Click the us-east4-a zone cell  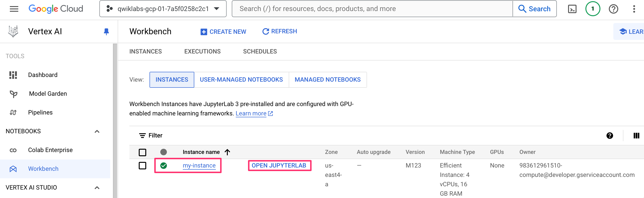333,175
